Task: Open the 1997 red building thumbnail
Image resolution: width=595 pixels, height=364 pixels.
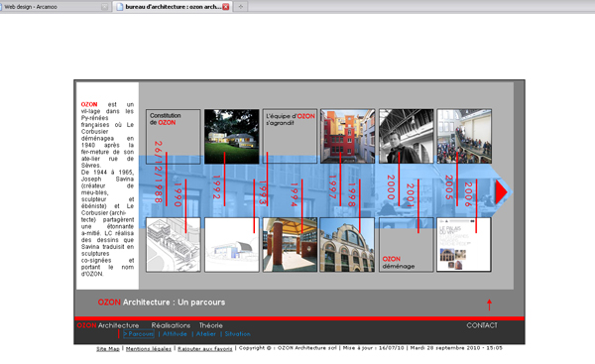Action: point(348,137)
